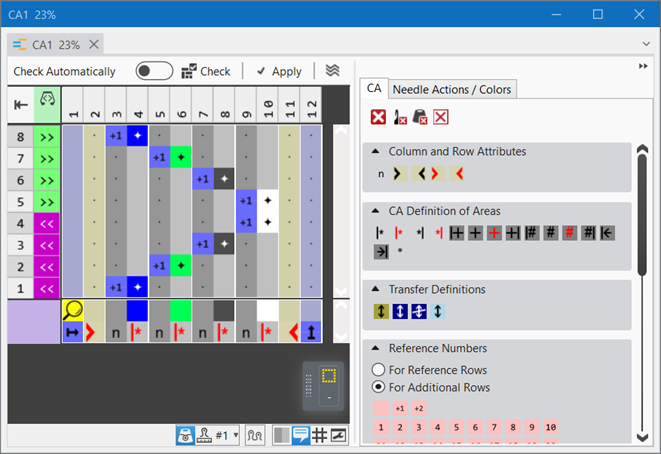Pick the pink reference number 5 swatch

point(455,427)
